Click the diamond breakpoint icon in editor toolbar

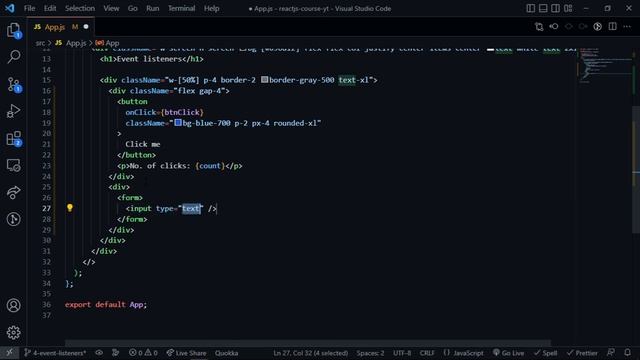tap(569, 27)
